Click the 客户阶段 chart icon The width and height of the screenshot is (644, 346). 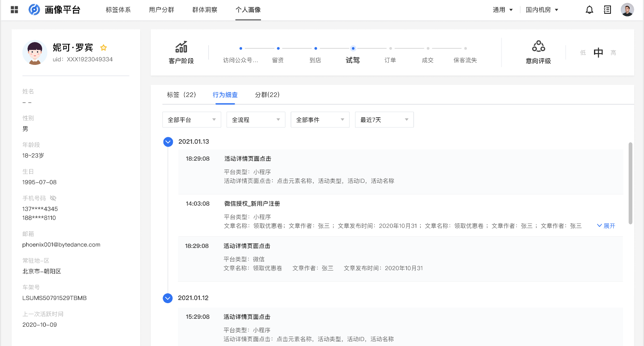point(181,47)
